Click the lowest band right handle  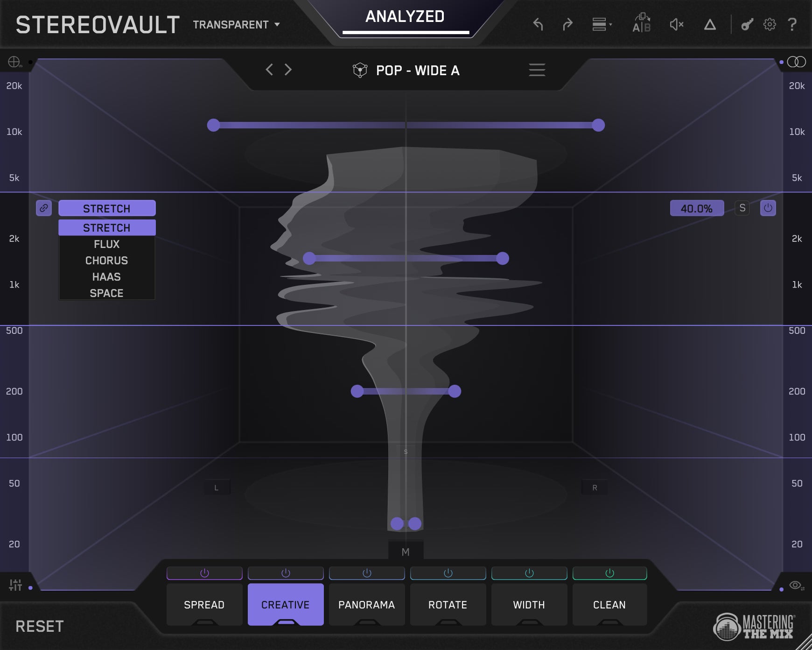pos(415,523)
